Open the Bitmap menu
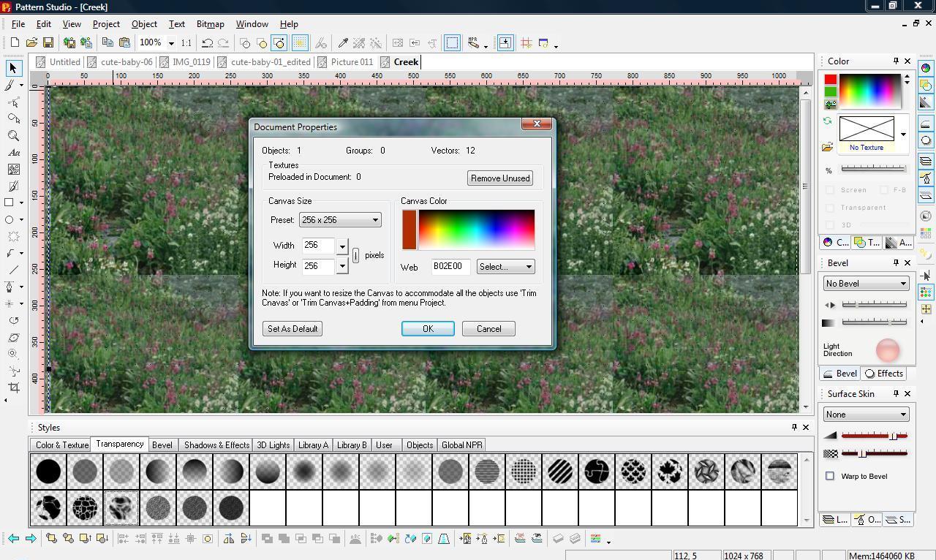936x560 pixels. 210,23
